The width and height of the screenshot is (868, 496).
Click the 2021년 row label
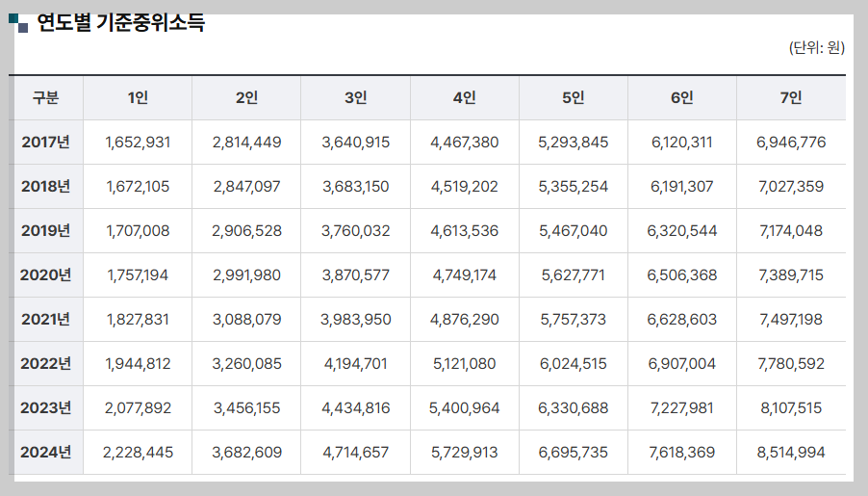click(45, 319)
